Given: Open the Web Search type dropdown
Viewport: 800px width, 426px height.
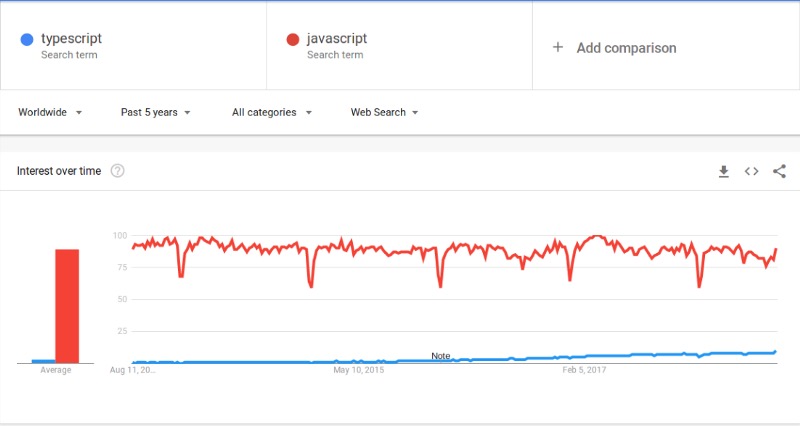Looking at the screenshot, I should coord(384,112).
